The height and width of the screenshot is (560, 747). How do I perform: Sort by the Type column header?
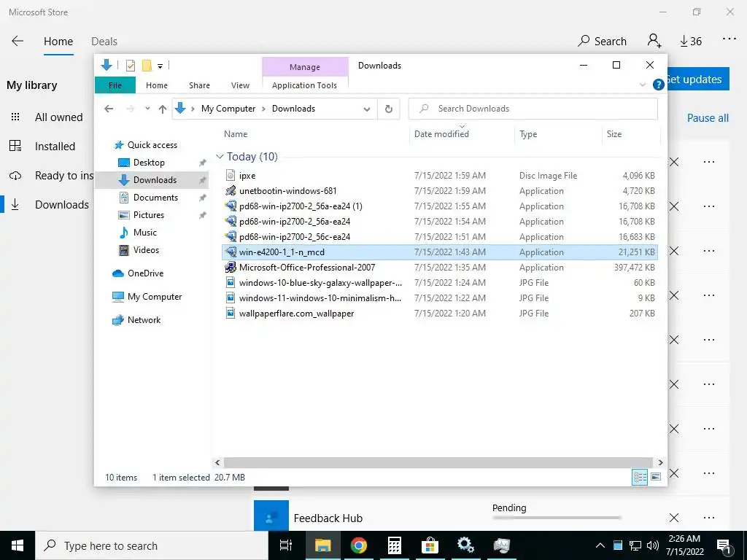click(528, 134)
